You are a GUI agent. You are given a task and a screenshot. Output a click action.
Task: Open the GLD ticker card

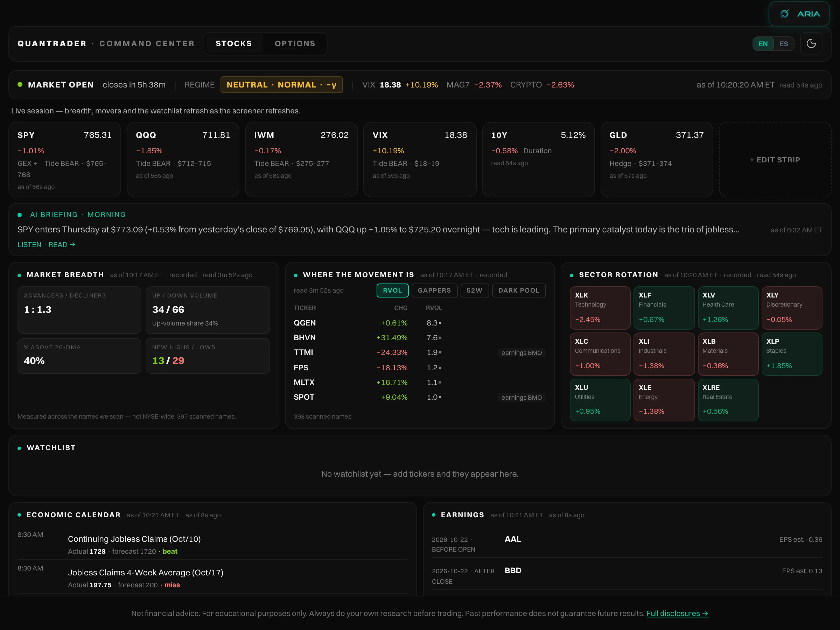(657, 160)
